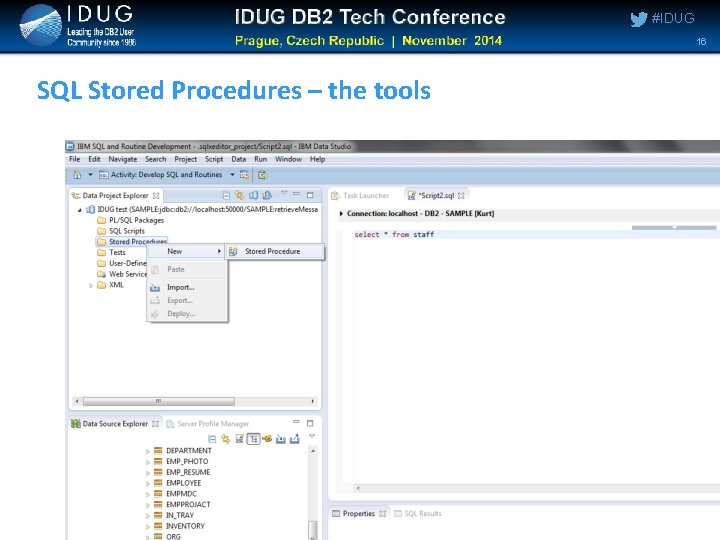The image size is (720, 540).
Task: Open the Navigate menu
Action: click(123, 159)
